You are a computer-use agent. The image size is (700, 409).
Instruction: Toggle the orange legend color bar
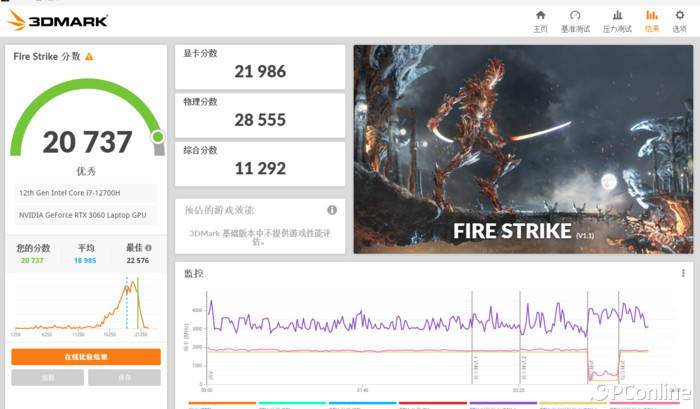point(222,403)
